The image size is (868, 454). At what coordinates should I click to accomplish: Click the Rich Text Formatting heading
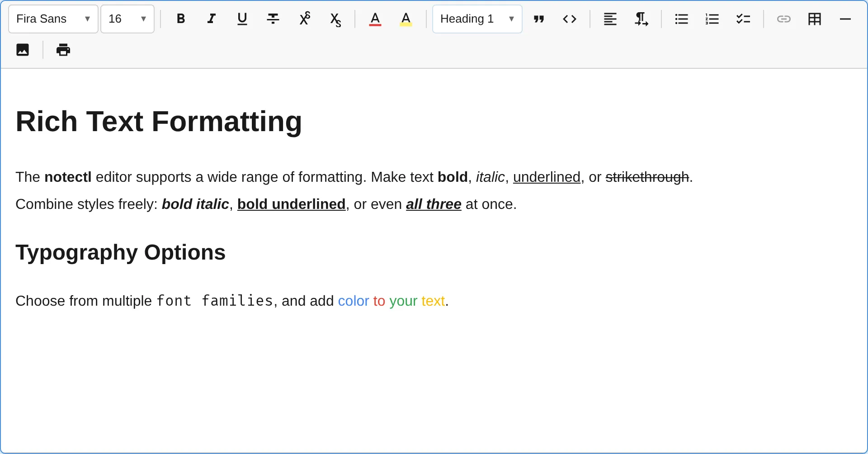point(159,121)
